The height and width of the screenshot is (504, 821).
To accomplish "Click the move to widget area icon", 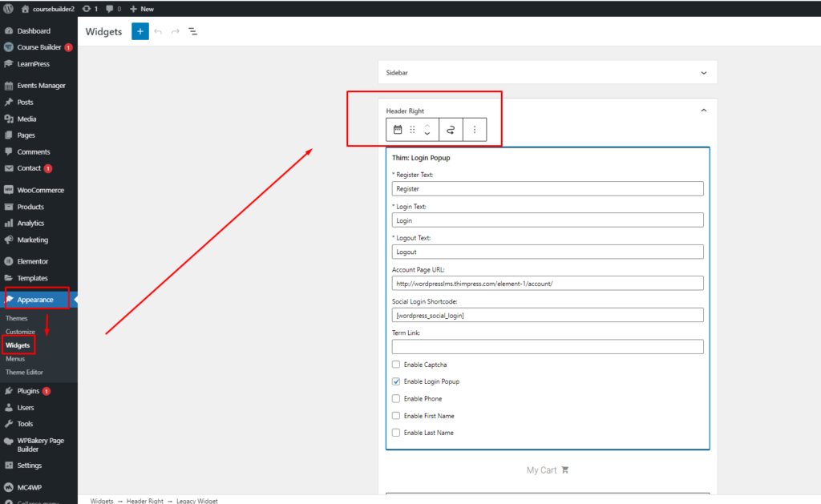I will coord(451,130).
